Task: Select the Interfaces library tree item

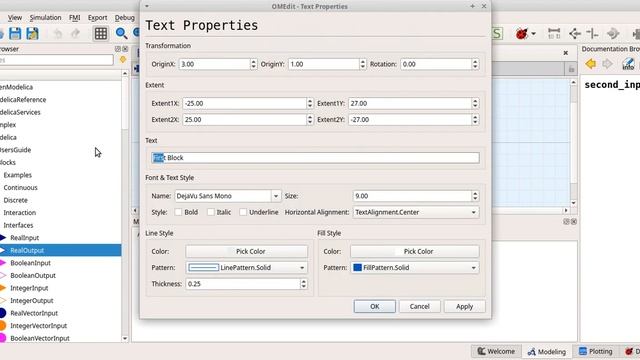Action: 18,225
